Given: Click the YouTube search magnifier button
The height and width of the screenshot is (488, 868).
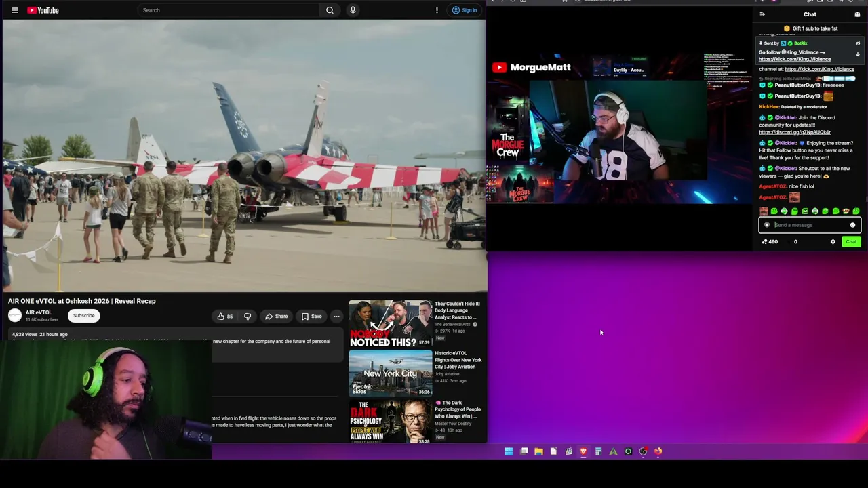Looking at the screenshot, I should pos(330,10).
